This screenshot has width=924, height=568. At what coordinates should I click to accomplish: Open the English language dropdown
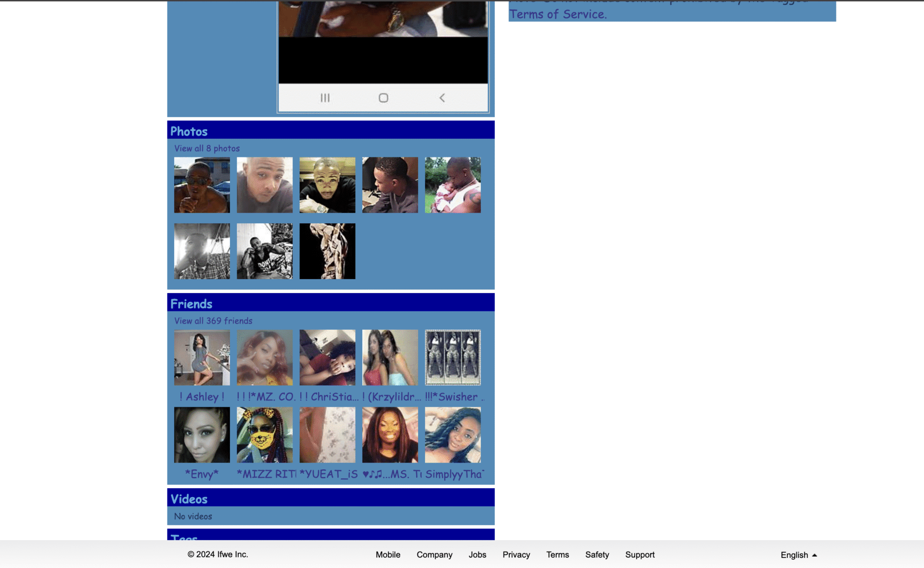pyautogui.click(x=798, y=555)
